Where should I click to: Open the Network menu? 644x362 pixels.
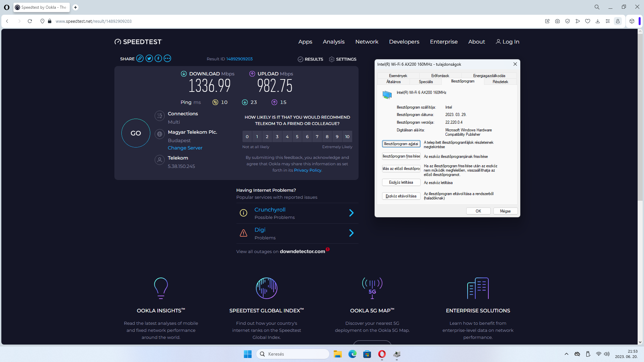pos(367,42)
